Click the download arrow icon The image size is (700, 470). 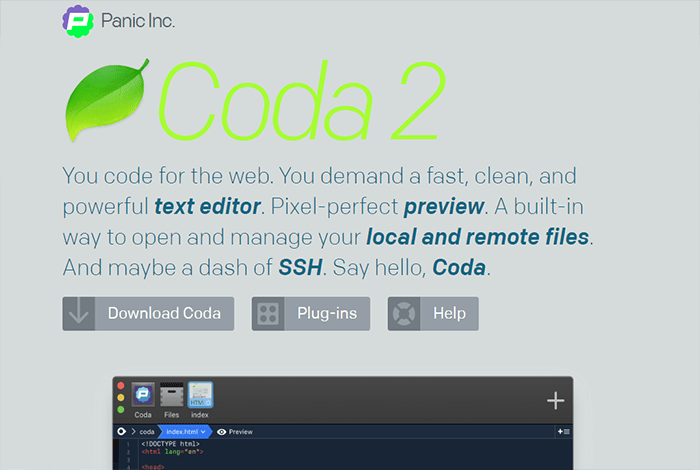pyautogui.click(x=79, y=313)
